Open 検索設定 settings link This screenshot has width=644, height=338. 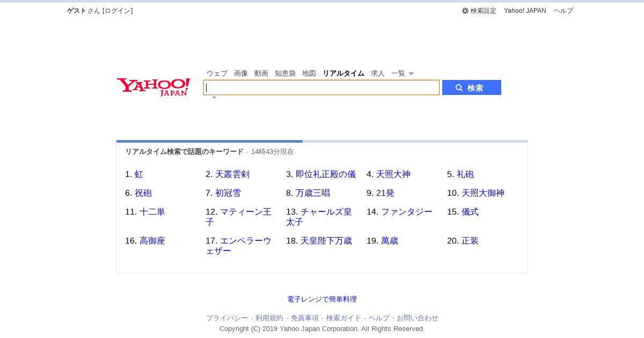[x=483, y=11]
